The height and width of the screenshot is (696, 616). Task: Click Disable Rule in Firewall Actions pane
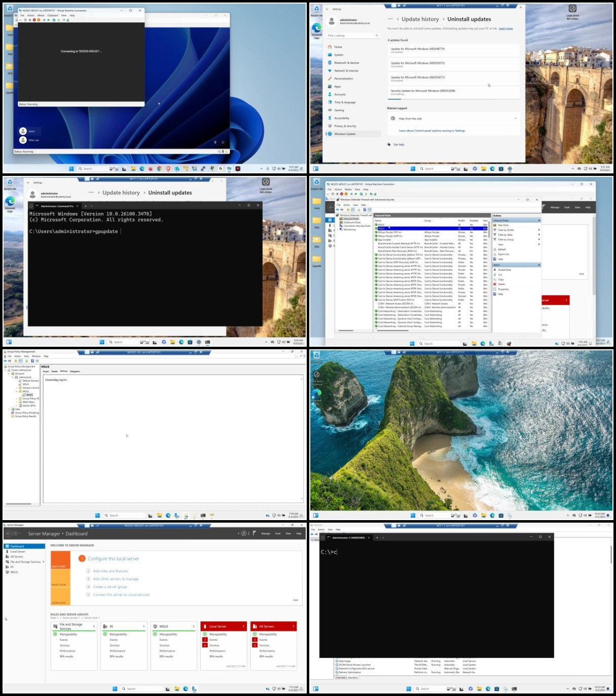click(x=504, y=270)
